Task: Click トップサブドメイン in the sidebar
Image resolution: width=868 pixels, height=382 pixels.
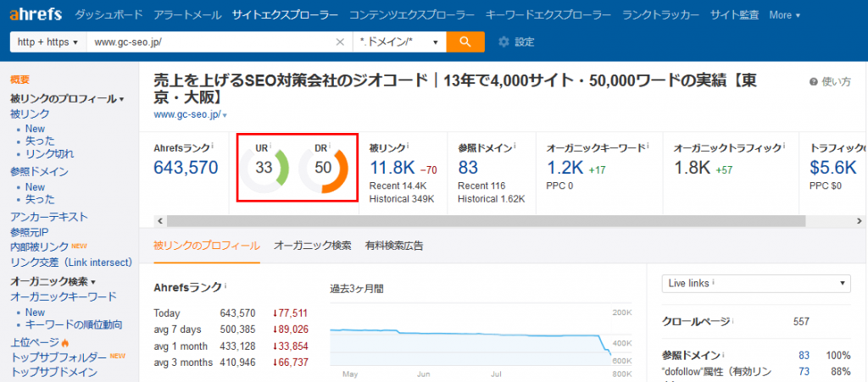Action: pos(53,372)
